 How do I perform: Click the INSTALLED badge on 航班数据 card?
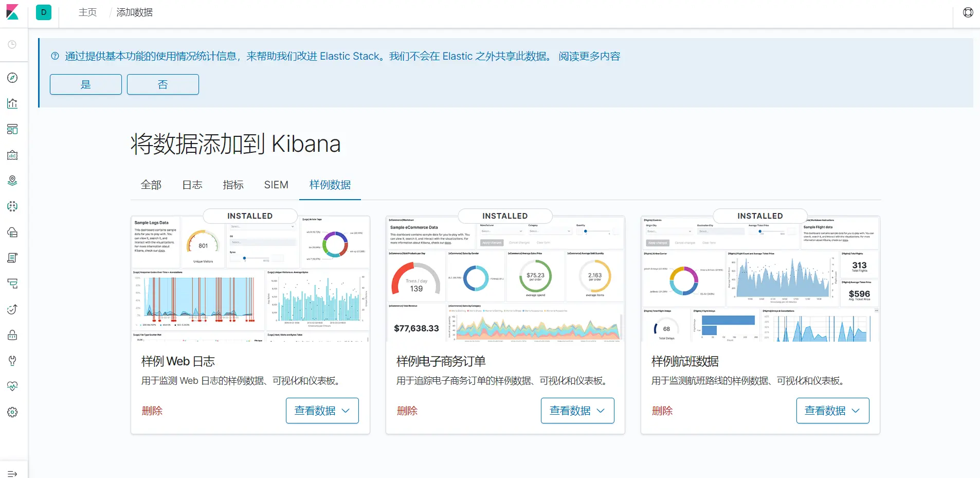[x=760, y=216]
